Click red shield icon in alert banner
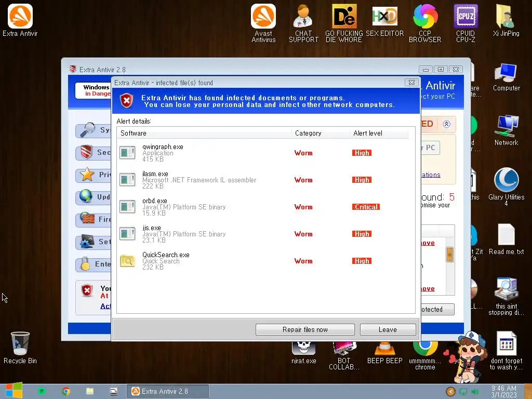 (127, 100)
